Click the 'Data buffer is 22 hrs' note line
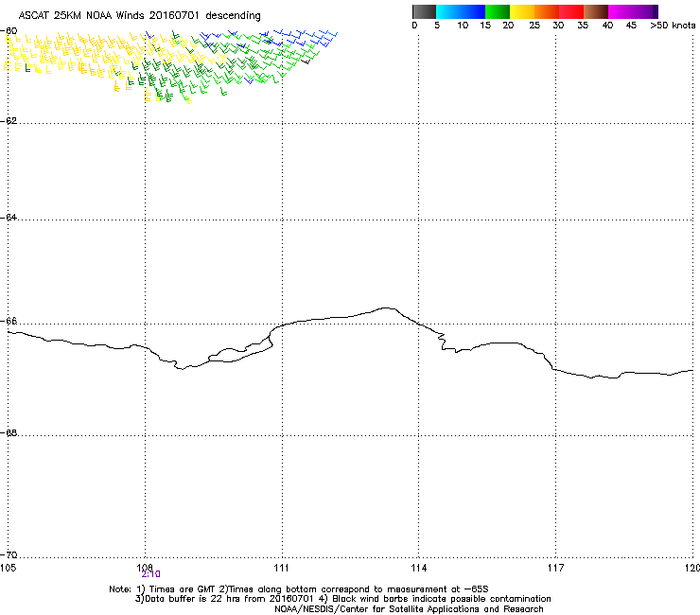This screenshot has height=615, width=700. (342, 599)
